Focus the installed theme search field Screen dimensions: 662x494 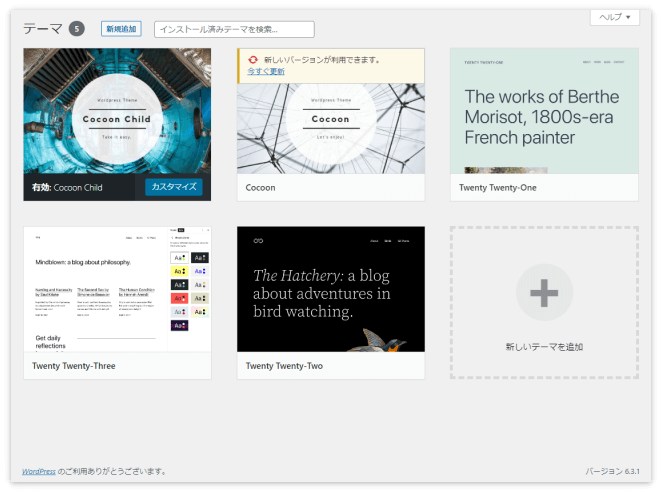point(234,29)
